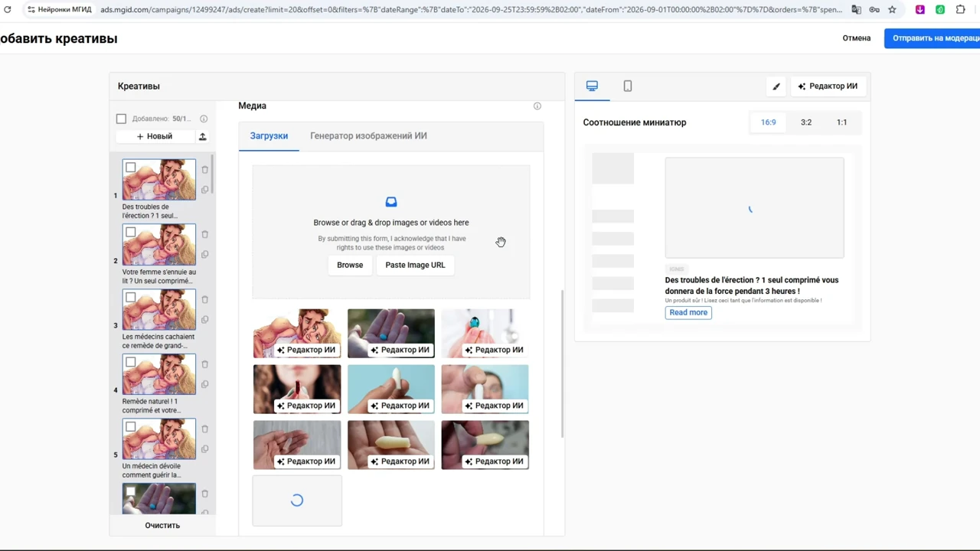Screen dimensions: 980x551
Task: Duplicate creative 1 using the copy icon
Action: click(x=204, y=190)
